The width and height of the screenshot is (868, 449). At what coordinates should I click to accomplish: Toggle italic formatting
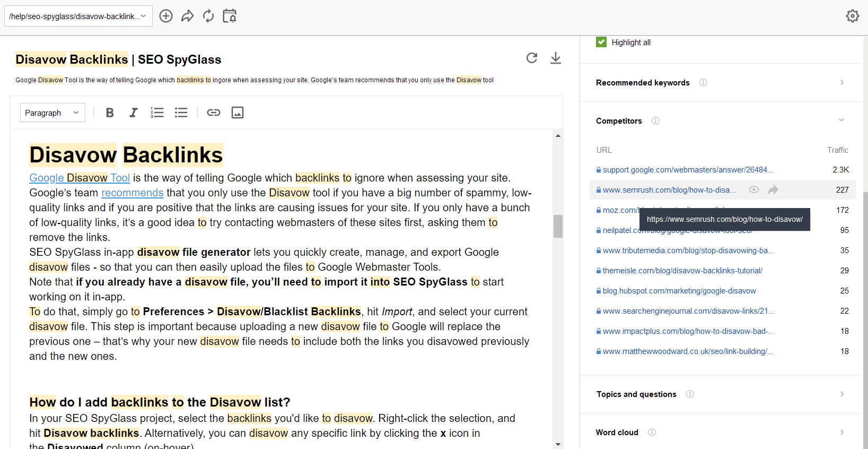(x=133, y=113)
